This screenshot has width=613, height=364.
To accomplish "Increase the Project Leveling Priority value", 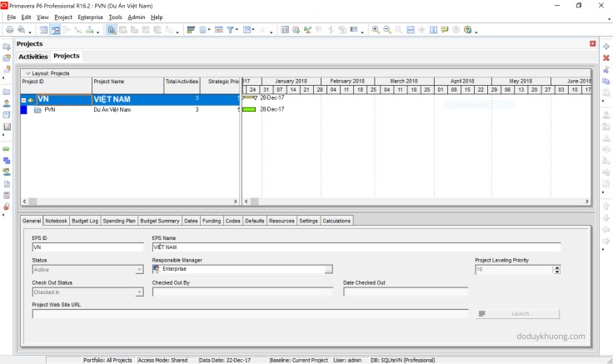I will pos(557,268).
